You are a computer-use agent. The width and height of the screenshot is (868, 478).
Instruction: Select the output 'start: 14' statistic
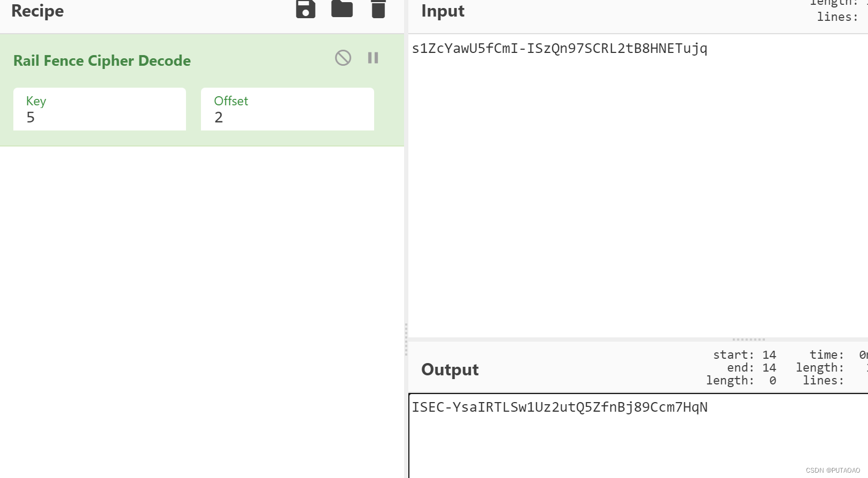point(745,354)
